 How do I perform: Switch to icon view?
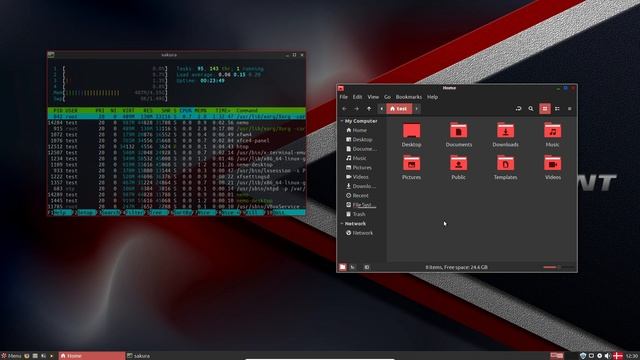point(544,109)
